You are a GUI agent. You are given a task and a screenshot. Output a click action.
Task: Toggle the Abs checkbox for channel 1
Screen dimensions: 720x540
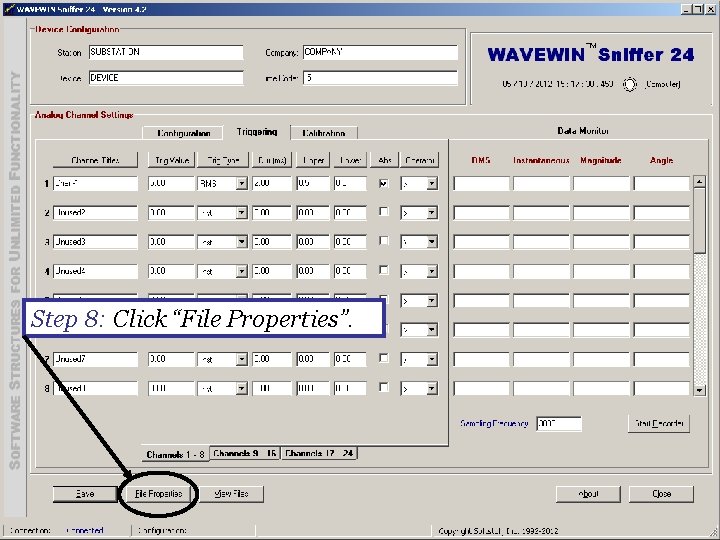(384, 183)
